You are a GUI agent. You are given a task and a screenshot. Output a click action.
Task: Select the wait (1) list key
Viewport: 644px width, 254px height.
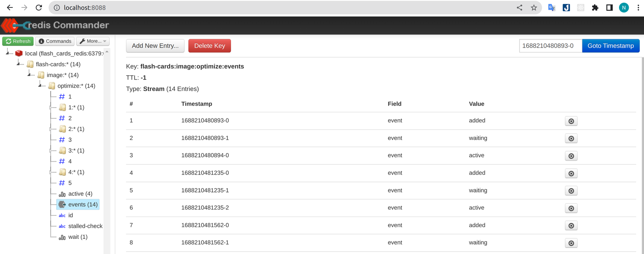tap(78, 237)
